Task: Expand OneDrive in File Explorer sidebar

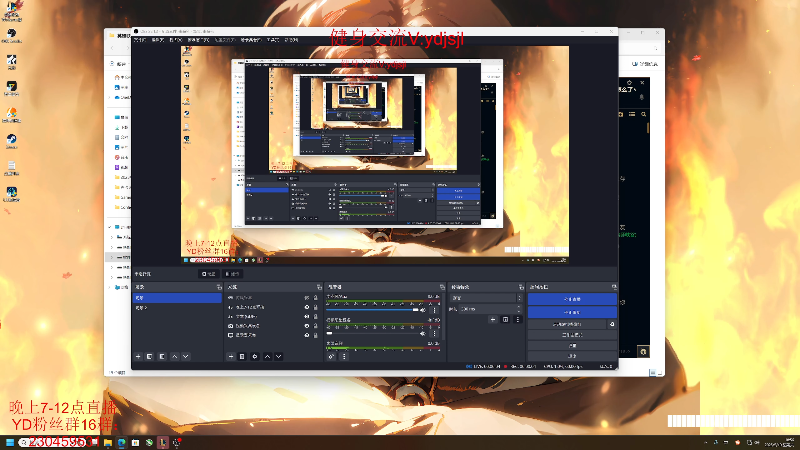Action: pos(110,97)
